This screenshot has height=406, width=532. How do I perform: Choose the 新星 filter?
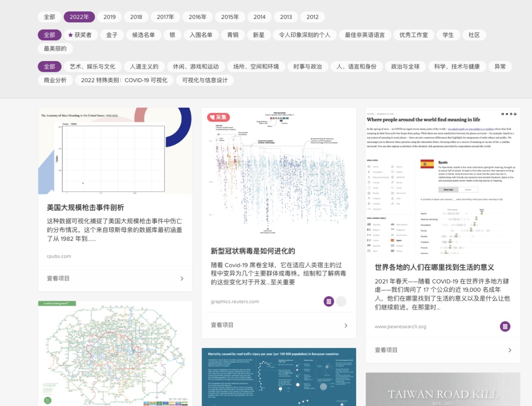259,35
